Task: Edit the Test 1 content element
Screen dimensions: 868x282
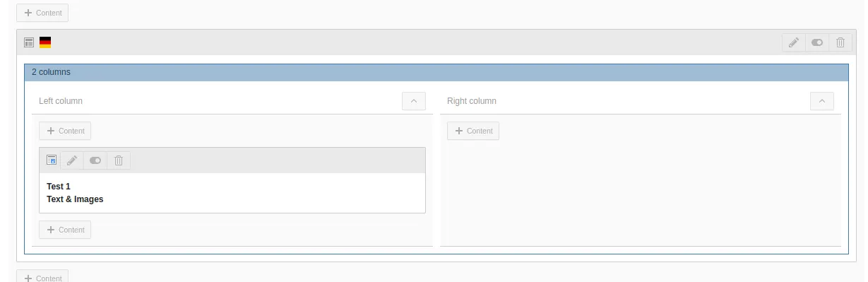Action: coord(72,160)
